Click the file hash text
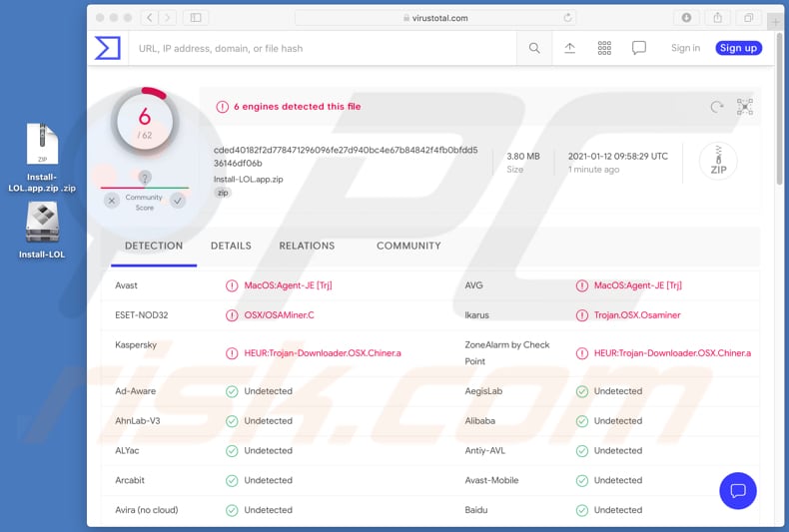This screenshot has width=789, height=532. coord(346,157)
